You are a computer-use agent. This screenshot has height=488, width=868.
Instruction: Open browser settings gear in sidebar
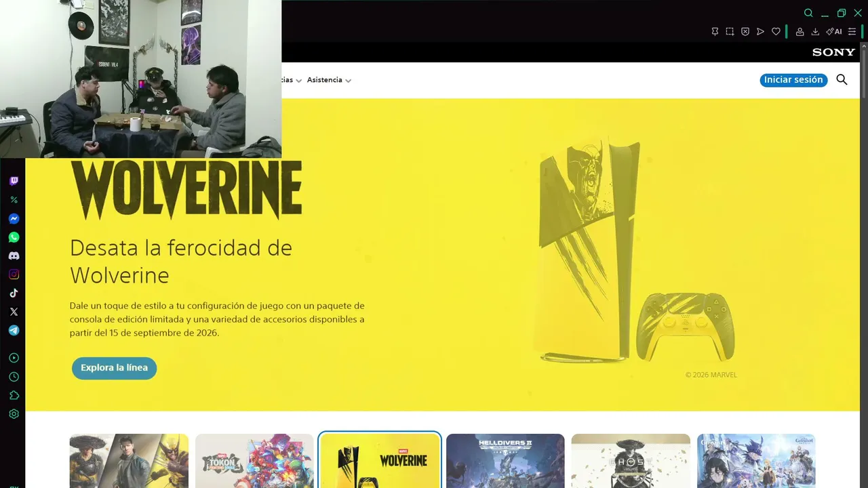(14, 414)
